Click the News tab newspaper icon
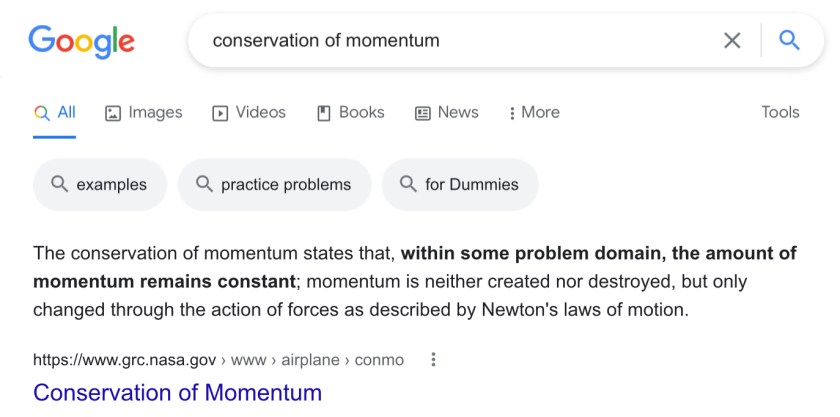Viewport: 840px width, 417px height. coord(423,113)
